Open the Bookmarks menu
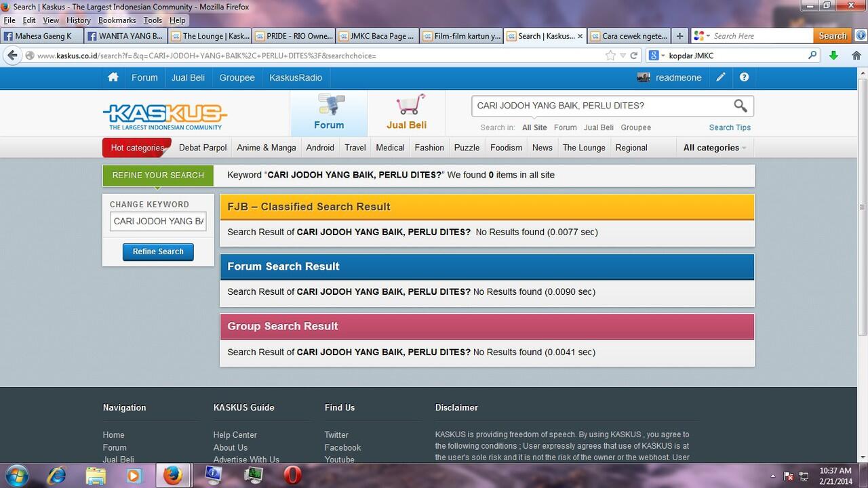The width and height of the screenshot is (868, 488). click(117, 20)
